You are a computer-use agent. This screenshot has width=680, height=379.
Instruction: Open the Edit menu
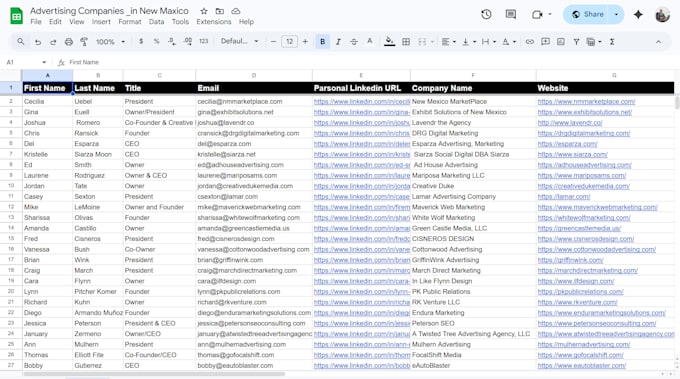(55, 22)
